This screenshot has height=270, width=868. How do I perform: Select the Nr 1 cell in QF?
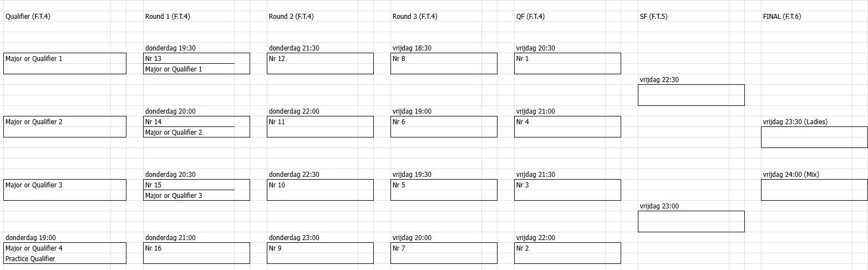pos(522,59)
